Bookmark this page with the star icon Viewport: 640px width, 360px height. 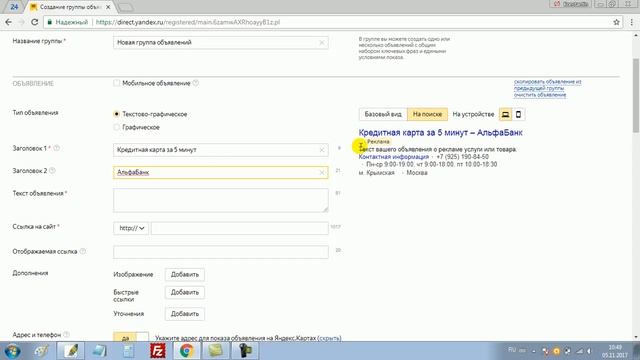click(x=616, y=22)
